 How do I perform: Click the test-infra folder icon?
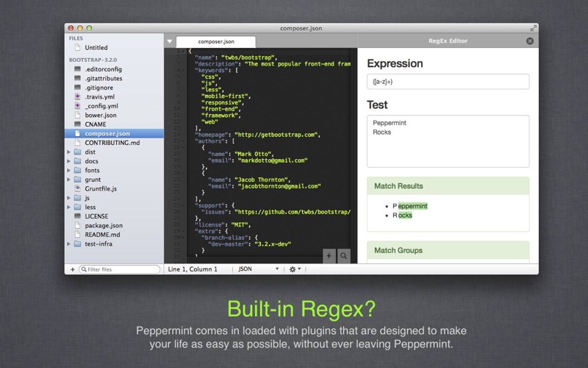click(x=78, y=244)
